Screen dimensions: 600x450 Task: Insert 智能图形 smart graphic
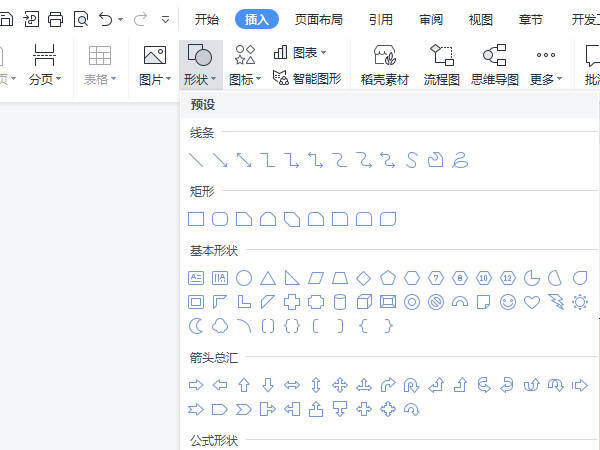point(307,78)
